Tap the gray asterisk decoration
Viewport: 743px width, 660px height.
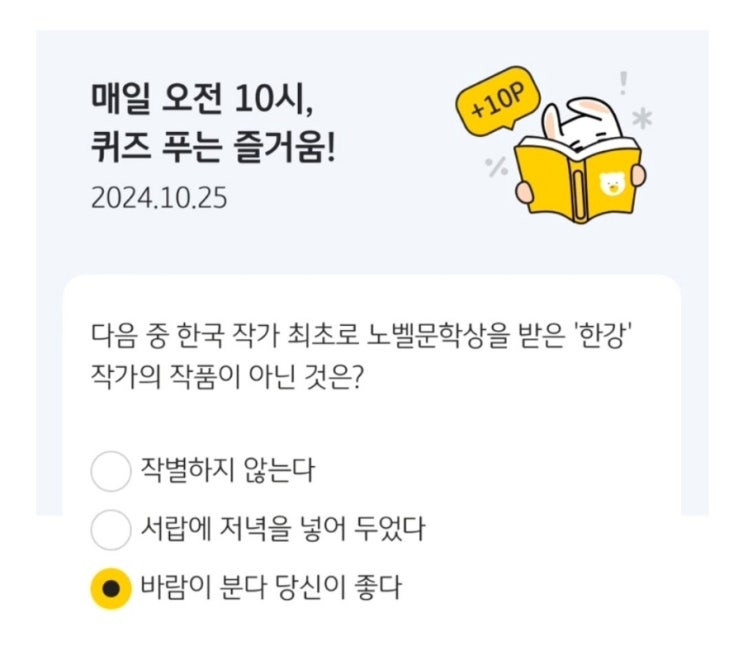click(642, 118)
